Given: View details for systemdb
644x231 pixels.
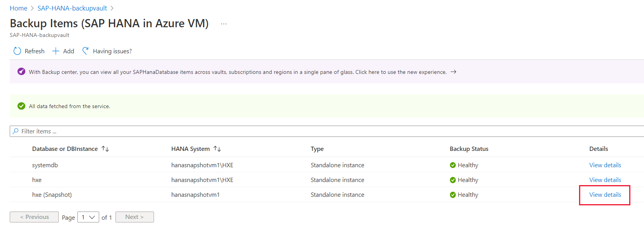Looking at the screenshot, I should pos(605,165).
